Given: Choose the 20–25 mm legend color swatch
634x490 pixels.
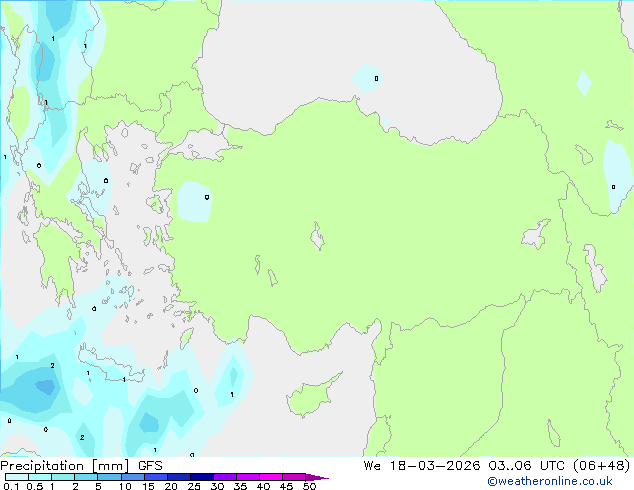Looking at the screenshot, I should coord(179,477).
